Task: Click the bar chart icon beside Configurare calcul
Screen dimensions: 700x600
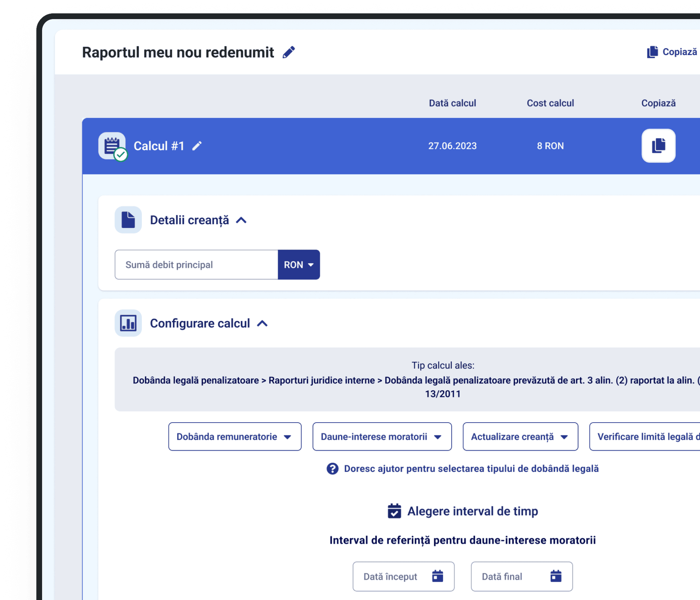Action: 128,323
